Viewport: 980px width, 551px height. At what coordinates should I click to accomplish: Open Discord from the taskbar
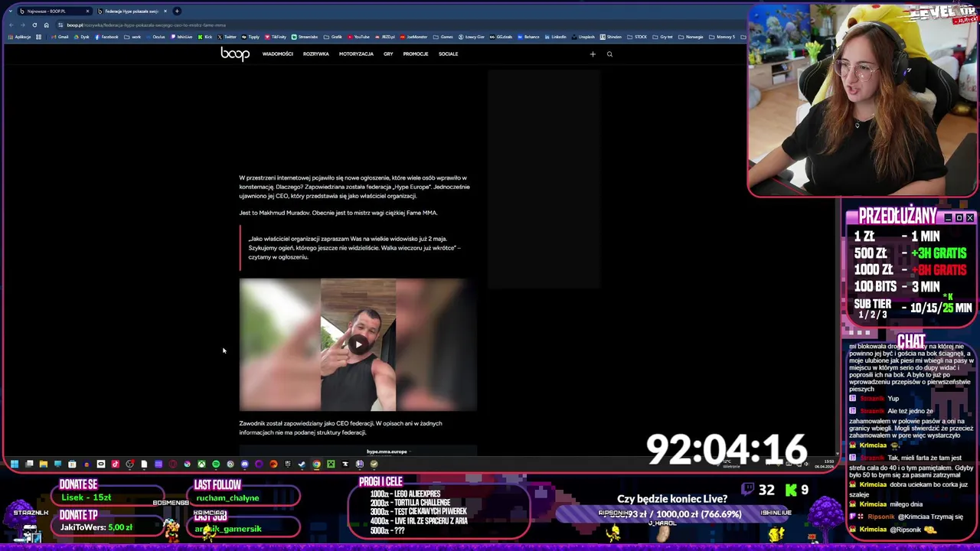pos(245,464)
